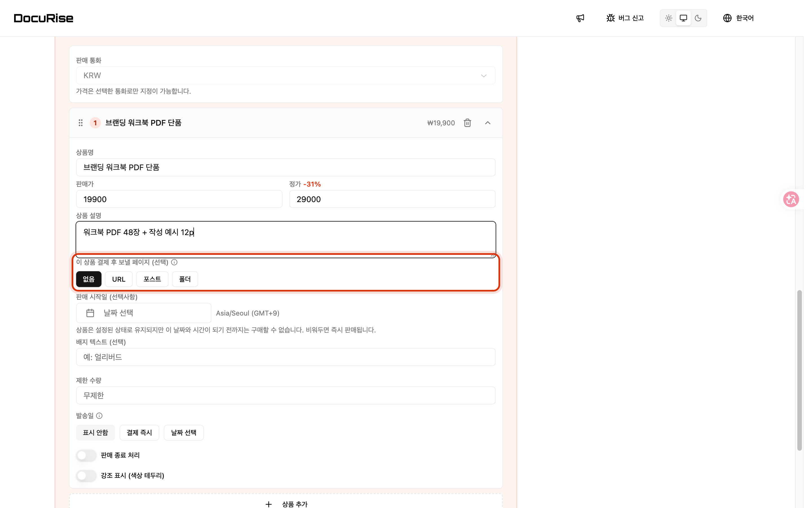The image size is (812, 508).
Task: Select system theme monitor icon
Action: [x=683, y=18]
